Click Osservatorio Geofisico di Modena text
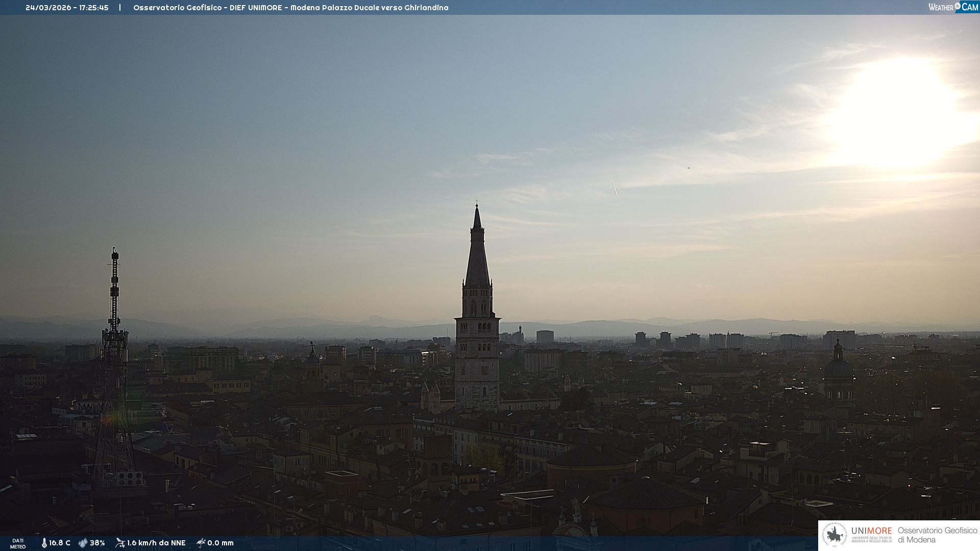980x551 pixels. coord(937,535)
